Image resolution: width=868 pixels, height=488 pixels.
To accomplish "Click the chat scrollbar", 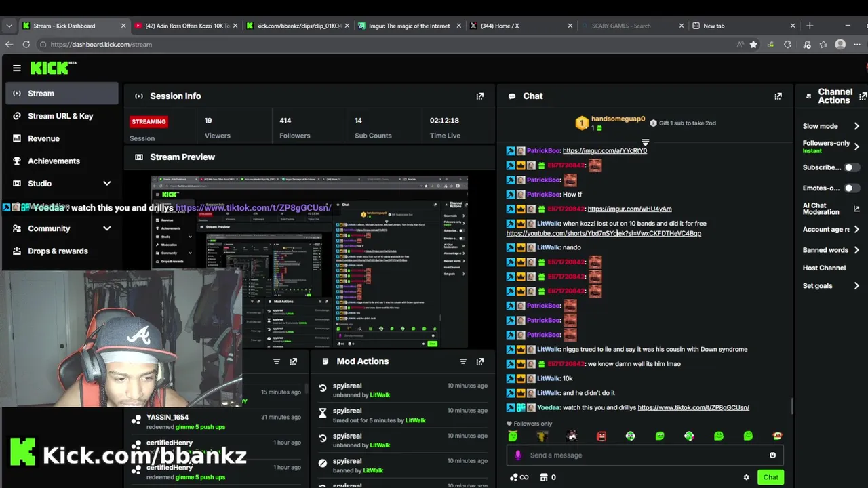I will click(x=791, y=407).
